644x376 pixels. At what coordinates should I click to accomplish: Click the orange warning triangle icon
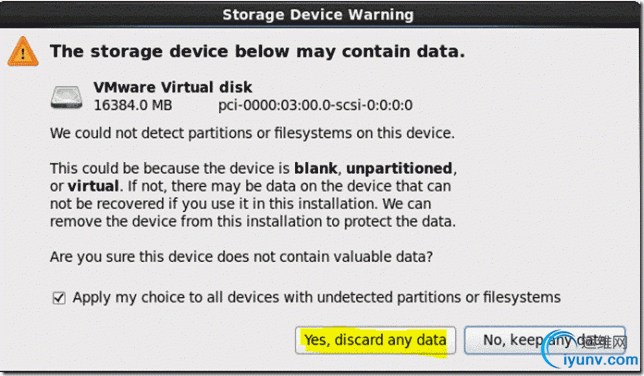click(23, 52)
